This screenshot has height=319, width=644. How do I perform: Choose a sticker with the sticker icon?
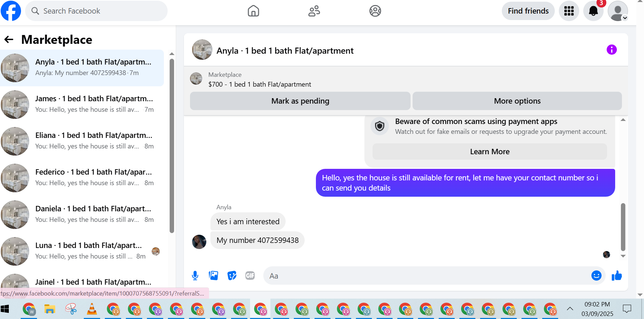232,276
